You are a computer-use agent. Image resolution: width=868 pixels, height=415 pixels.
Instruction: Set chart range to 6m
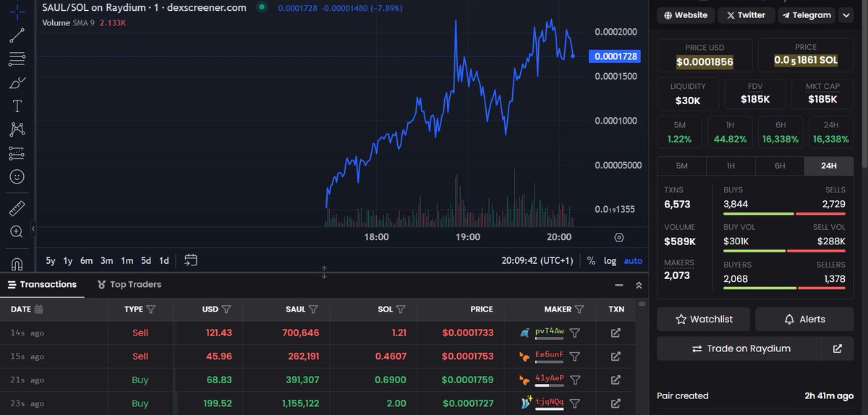86,260
